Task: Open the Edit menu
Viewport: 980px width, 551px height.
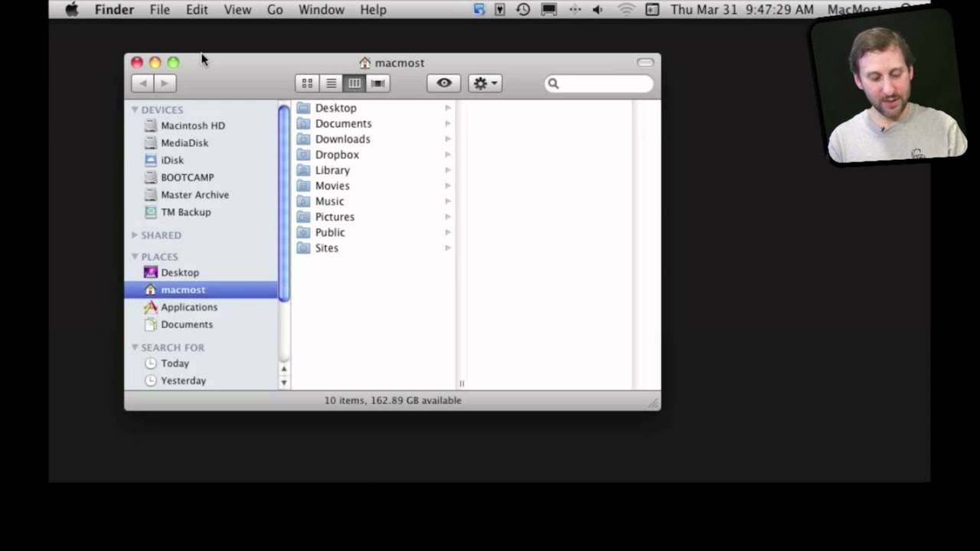Action: [x=197, y=9]
